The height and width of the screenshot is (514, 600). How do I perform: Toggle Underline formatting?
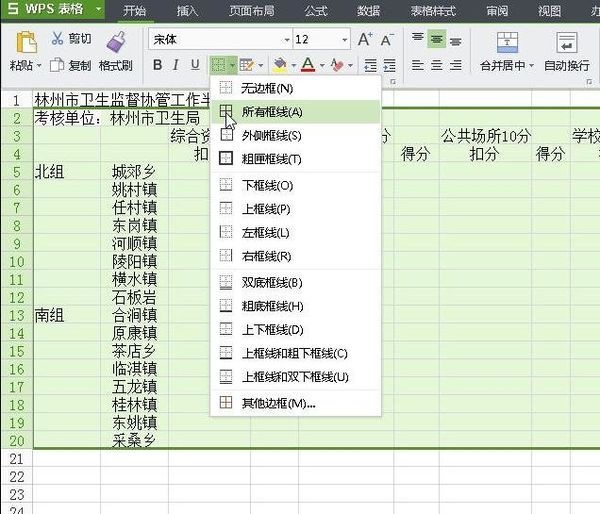[195, 65]
